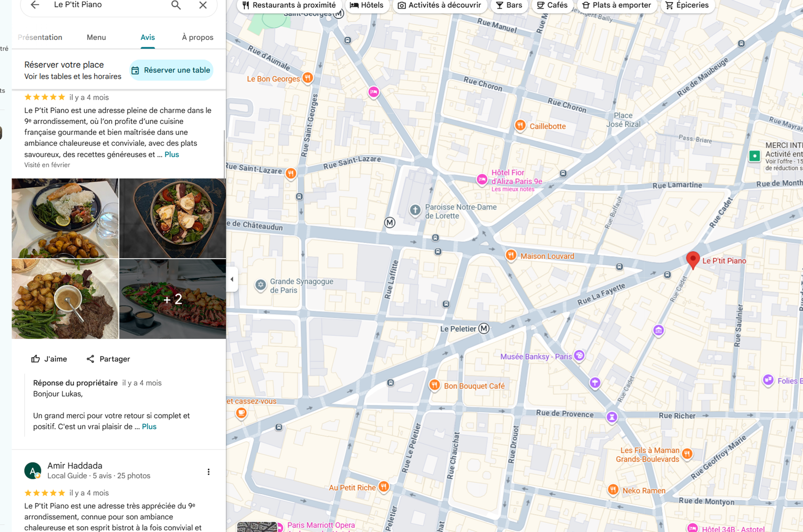The height and width of the screenshot is (532, 803).
Task: Choose Activités à découvrir chip
Action: coord(439,5)
